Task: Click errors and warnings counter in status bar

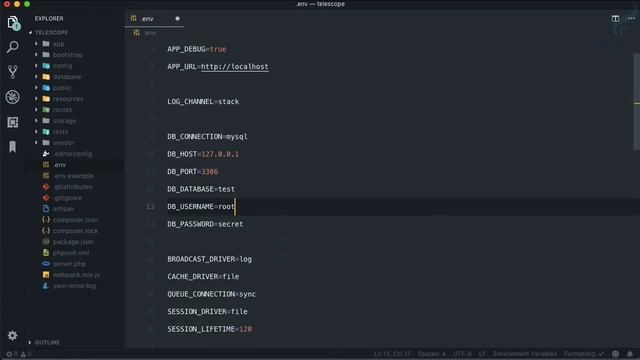Action: click(19, 354)
